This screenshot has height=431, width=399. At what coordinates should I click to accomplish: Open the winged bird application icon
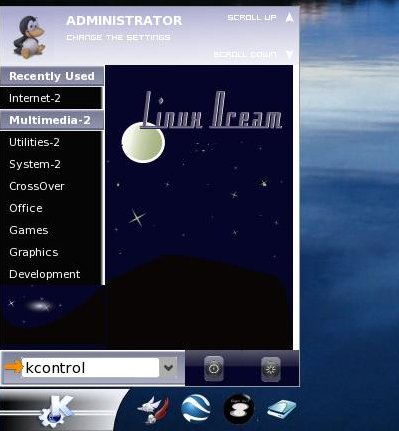[154, 409]
